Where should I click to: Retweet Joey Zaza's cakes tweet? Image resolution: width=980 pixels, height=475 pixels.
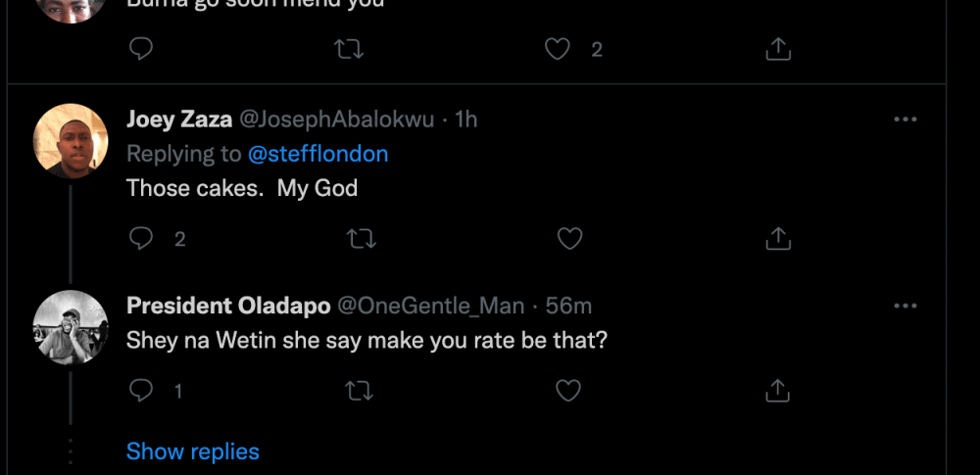pos(361,238)
